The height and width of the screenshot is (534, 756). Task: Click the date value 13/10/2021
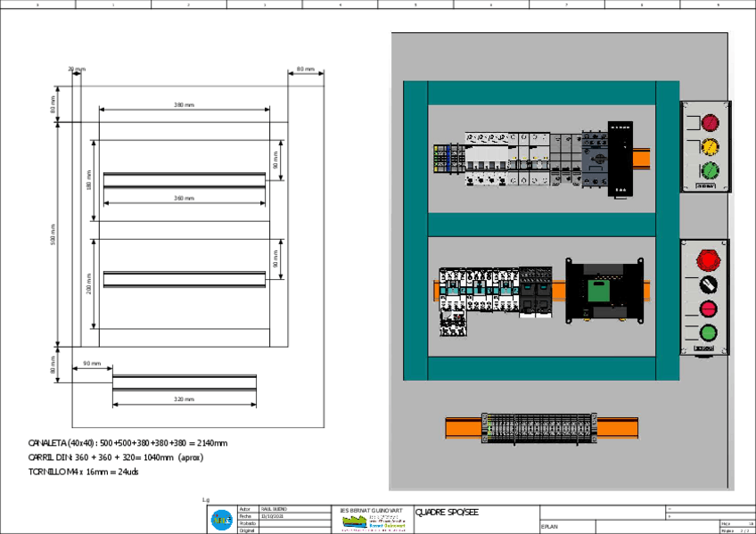click(273, 516)
